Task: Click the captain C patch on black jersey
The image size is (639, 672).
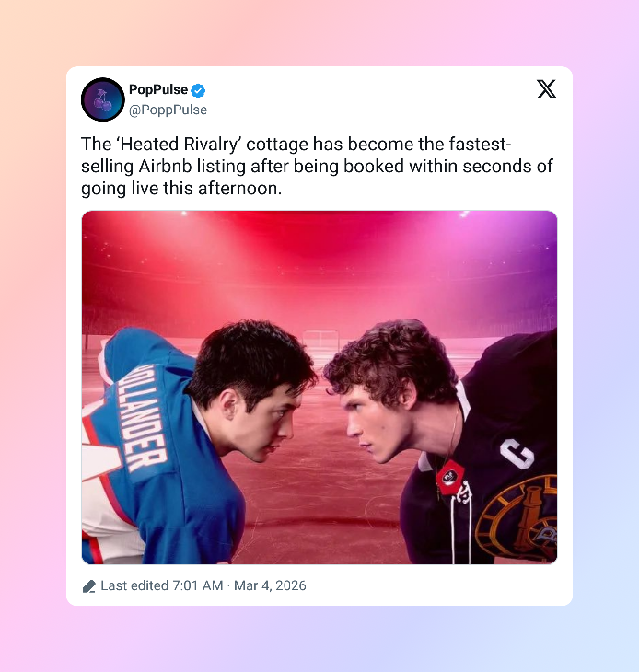Action: 517,454
